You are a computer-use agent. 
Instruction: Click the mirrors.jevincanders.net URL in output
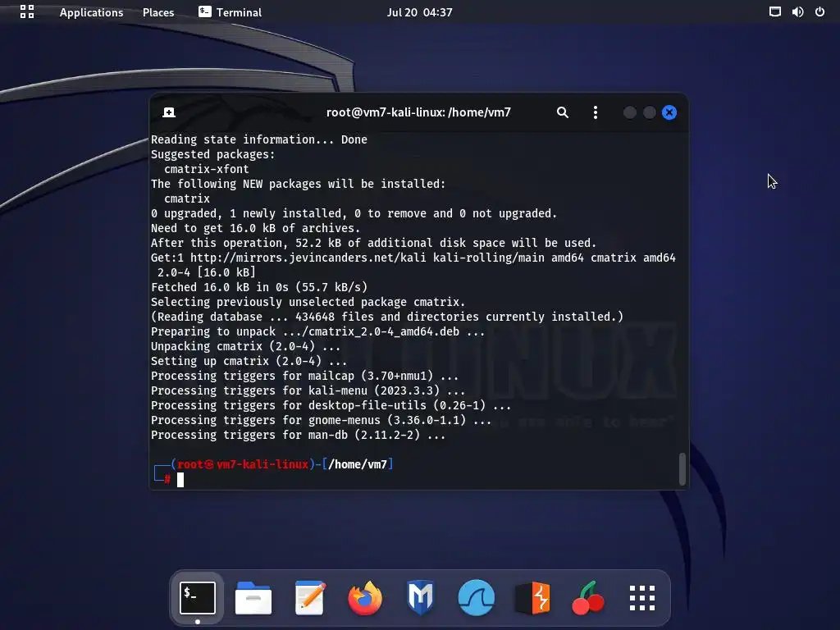pyautogui.click(x=308, y=258)
